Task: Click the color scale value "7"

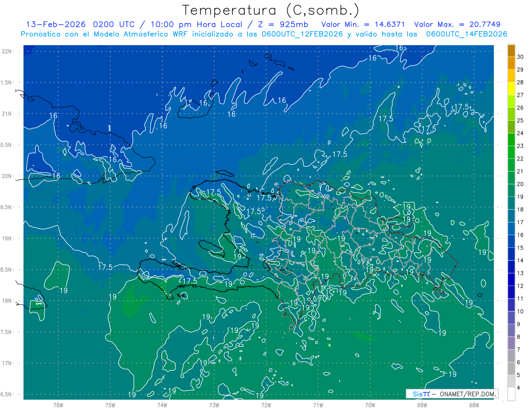Action: [x=519, y=349]
